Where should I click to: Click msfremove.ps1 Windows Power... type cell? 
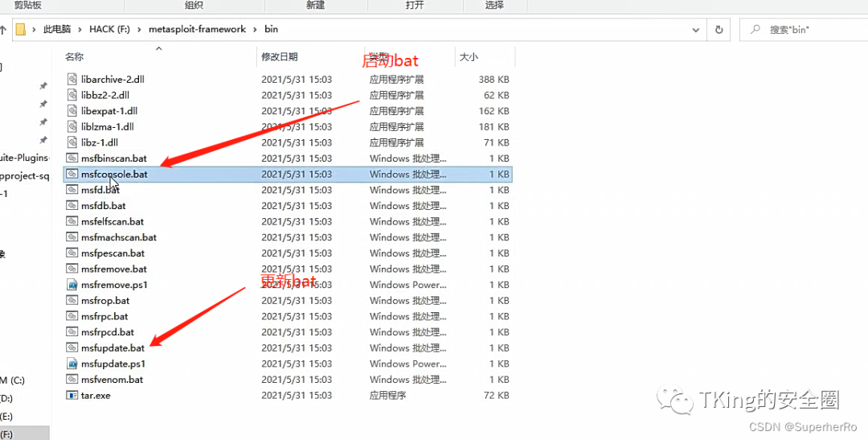click(408, 285)
